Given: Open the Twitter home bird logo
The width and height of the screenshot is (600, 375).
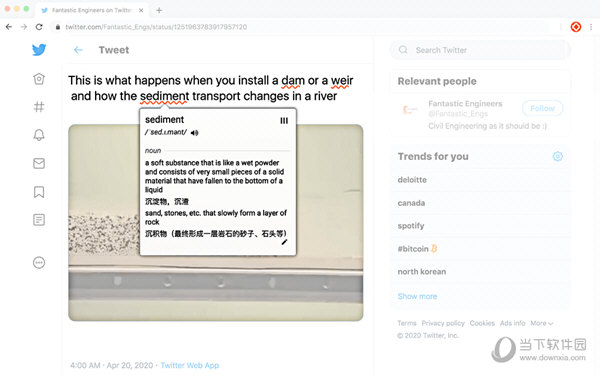Looking at the screenshot, I should click(39, 49).
